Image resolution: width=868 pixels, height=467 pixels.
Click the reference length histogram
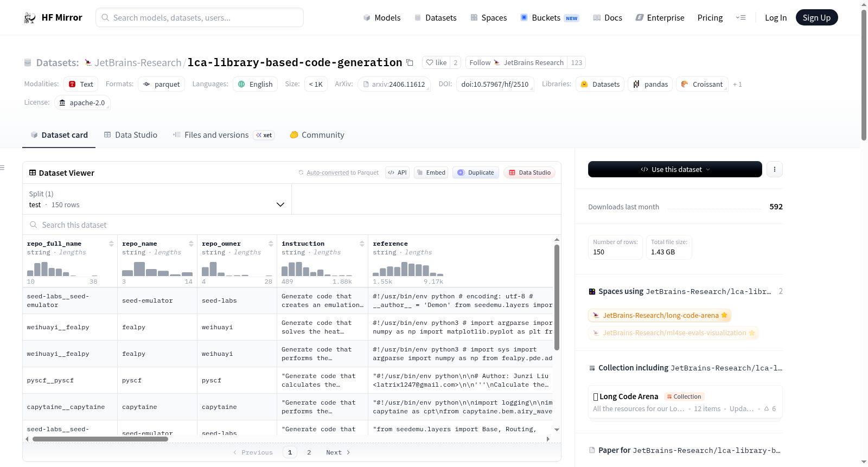408,269
